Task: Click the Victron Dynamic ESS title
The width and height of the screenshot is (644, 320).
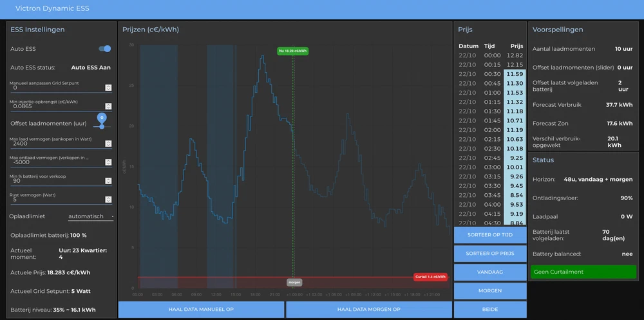Action: (x=52, y=8)
